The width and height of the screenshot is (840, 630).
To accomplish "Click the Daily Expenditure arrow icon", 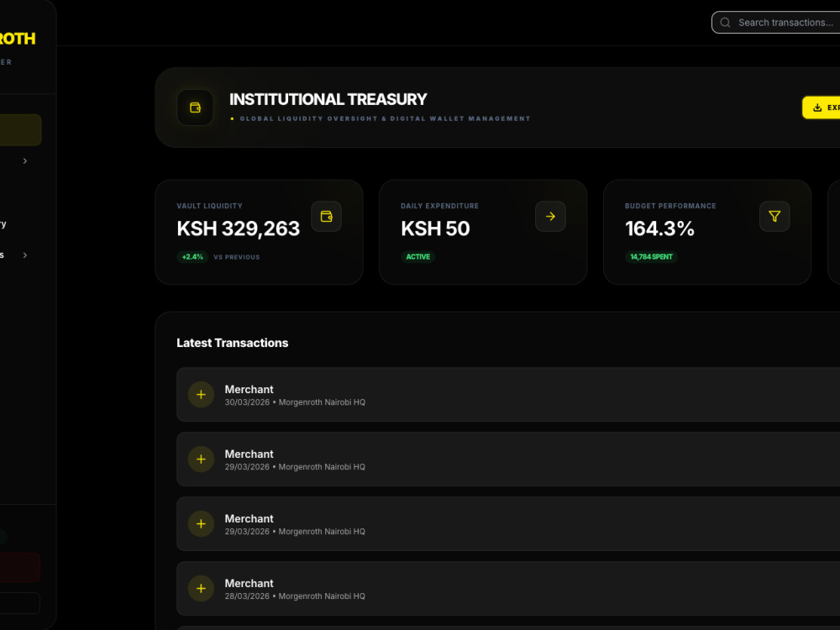I will [x=550, y=217].
